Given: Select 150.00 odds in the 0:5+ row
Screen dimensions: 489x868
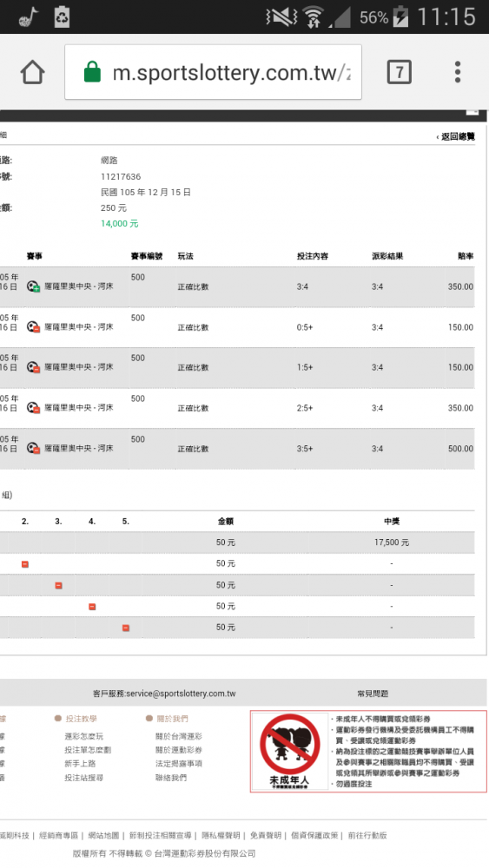Looking at the screenshot, I should click(x=460, y=327).
